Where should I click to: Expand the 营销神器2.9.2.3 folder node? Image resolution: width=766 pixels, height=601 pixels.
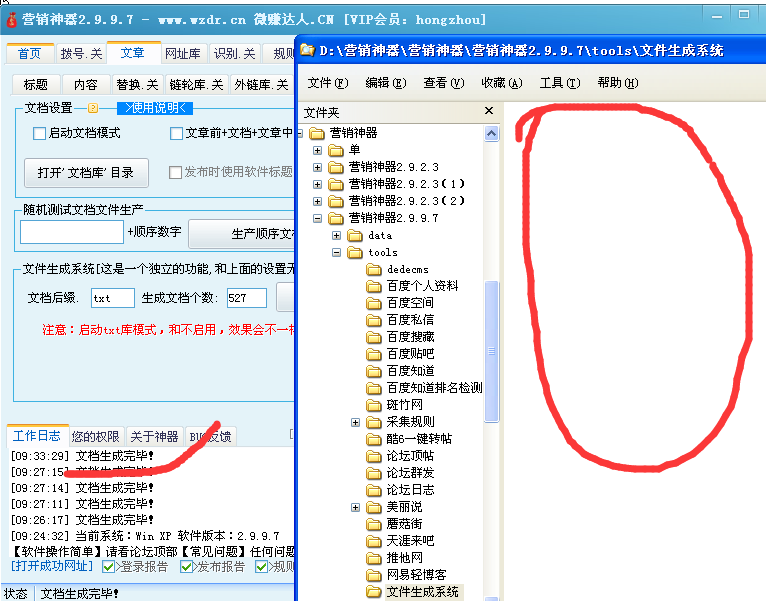[318, 167]
